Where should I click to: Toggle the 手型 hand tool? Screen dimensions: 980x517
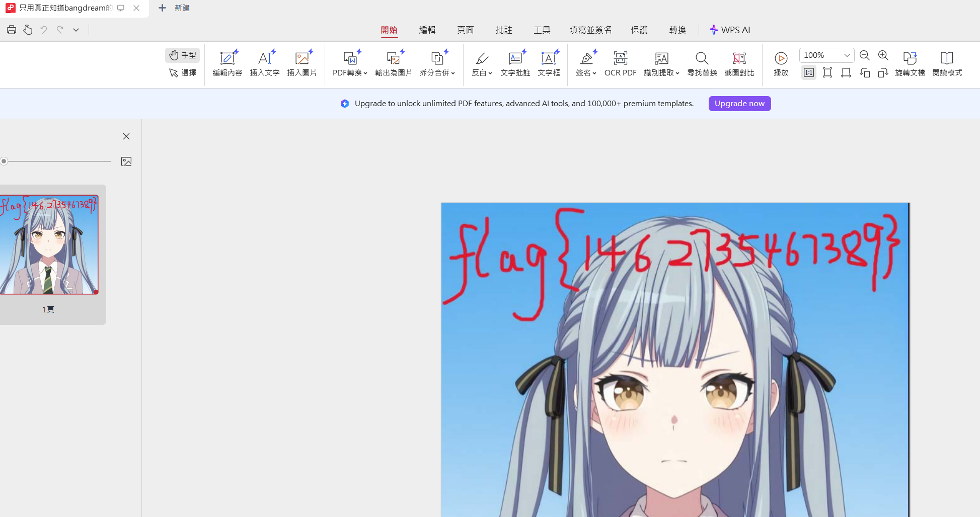183,55
